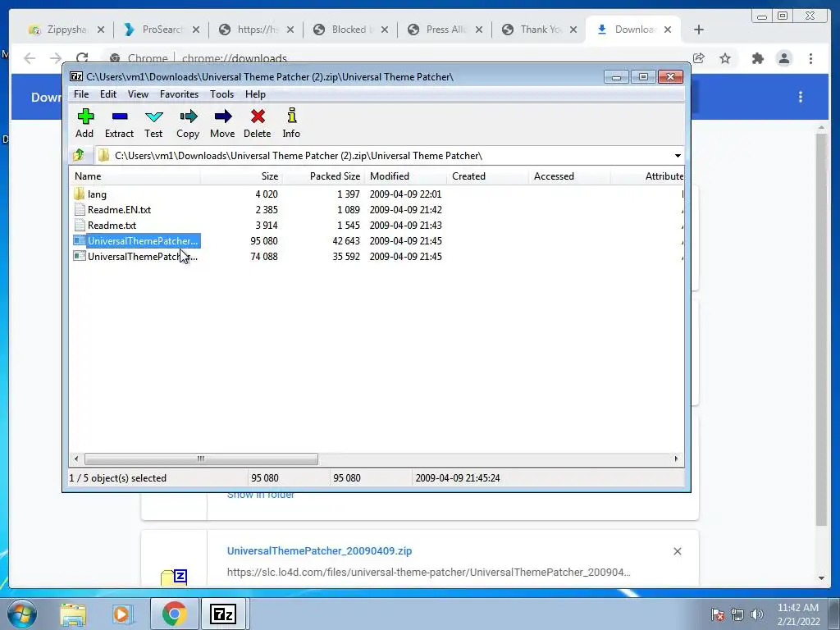Open the UniversalThemePatcher_20090409.zip download link

click(x=319, y=550)
